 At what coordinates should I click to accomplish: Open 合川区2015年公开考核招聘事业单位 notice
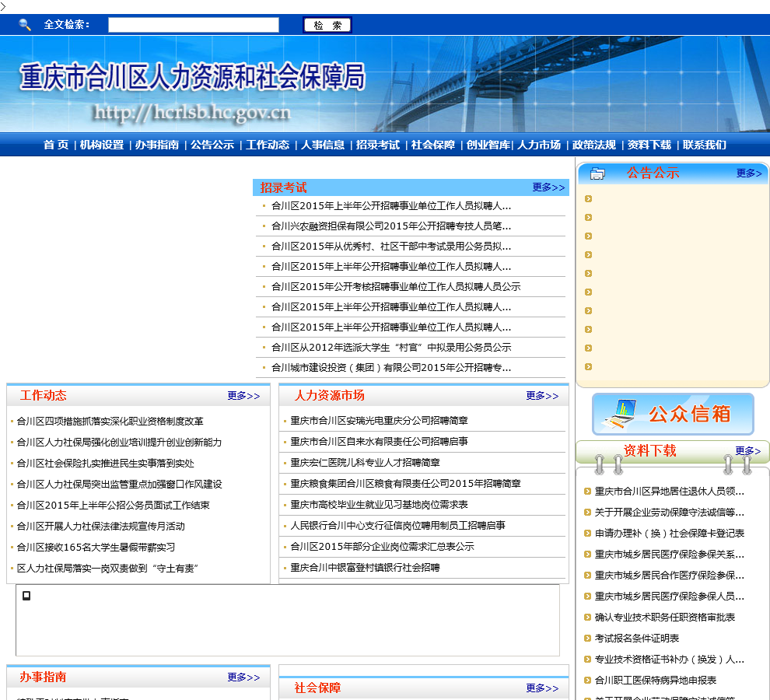[396, 286]
